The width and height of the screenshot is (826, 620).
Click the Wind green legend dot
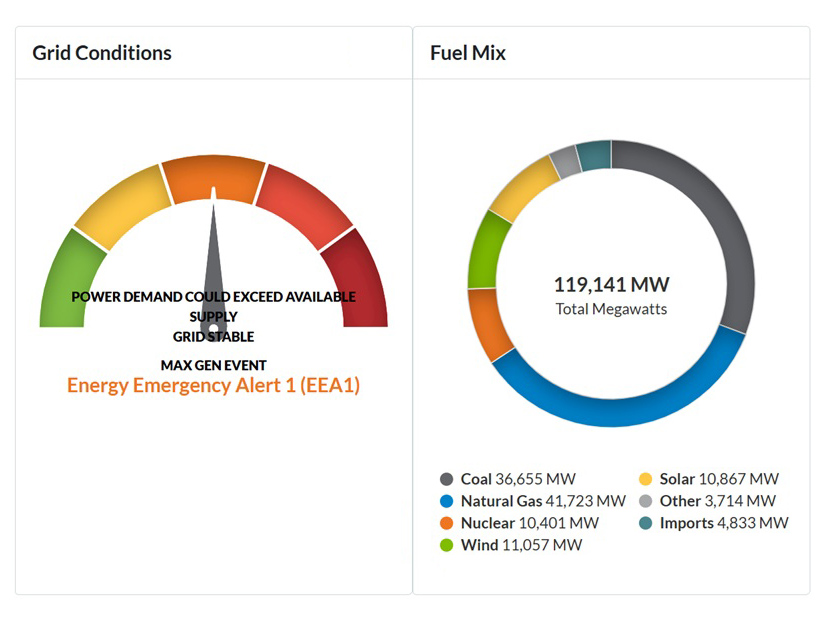click(446, 546)
